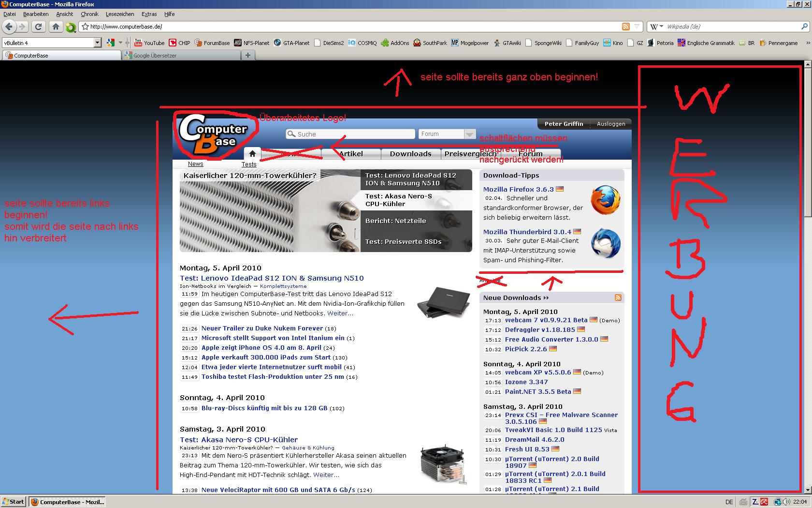Select the Test: Preiswerte SSDs teaser
This screenshot has width=812, height=508.
tap(416, 241)
